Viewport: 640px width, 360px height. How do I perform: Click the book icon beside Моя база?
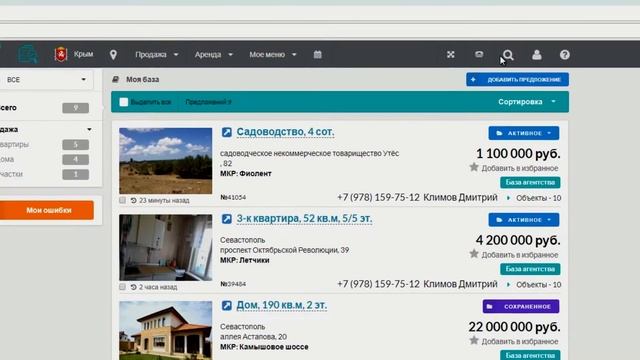(116, 79)
